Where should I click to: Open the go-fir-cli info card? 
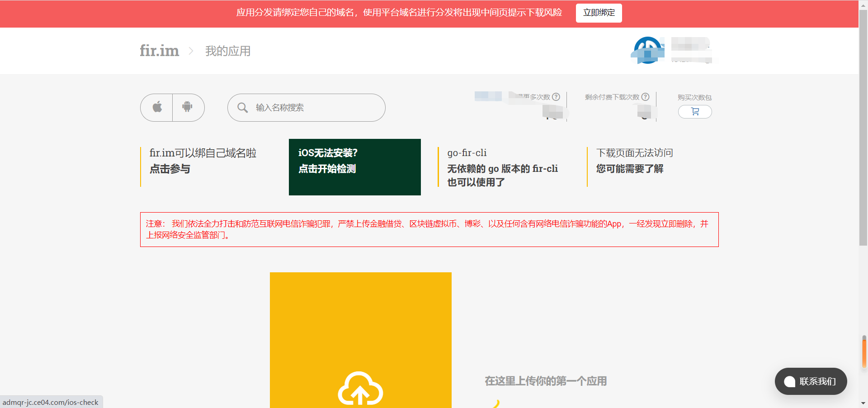[x=503, y=167]
